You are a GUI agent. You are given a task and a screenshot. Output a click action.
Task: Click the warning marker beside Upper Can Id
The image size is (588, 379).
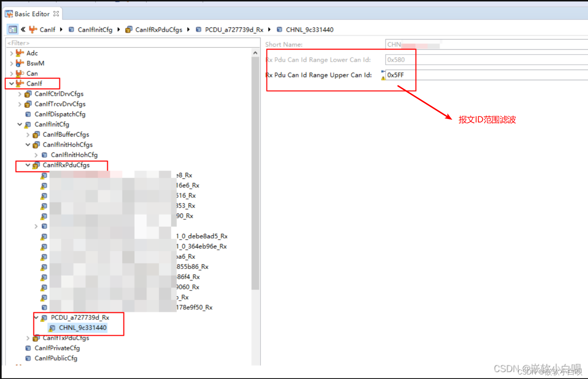pos(383,78)
